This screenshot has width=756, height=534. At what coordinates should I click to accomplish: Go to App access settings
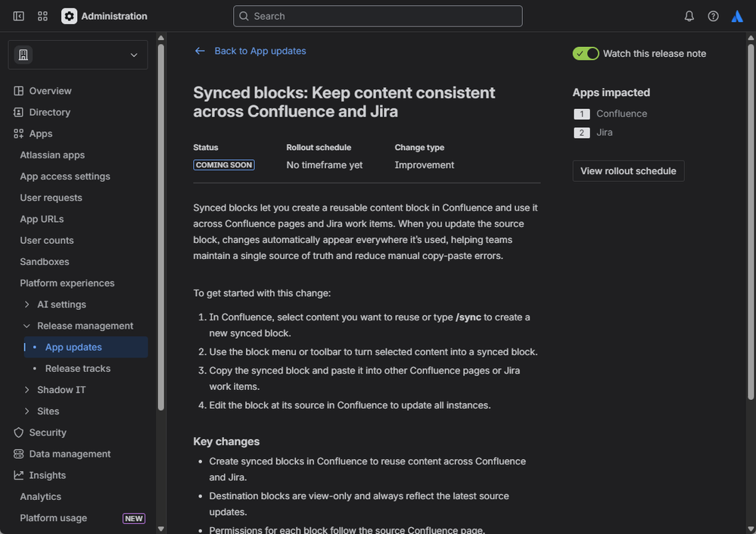click(65, 176)
